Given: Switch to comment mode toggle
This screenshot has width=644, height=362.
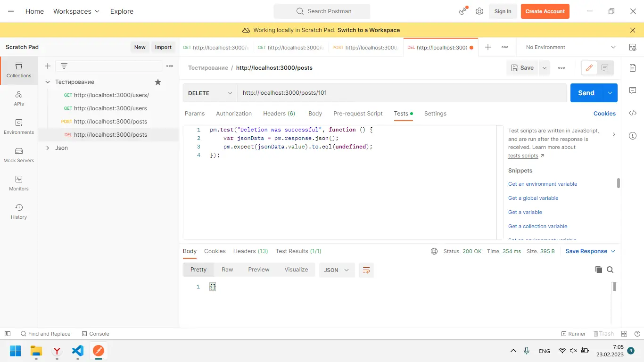Looking at the screenshot, I should pyautogui.click(x=605, y=68).
